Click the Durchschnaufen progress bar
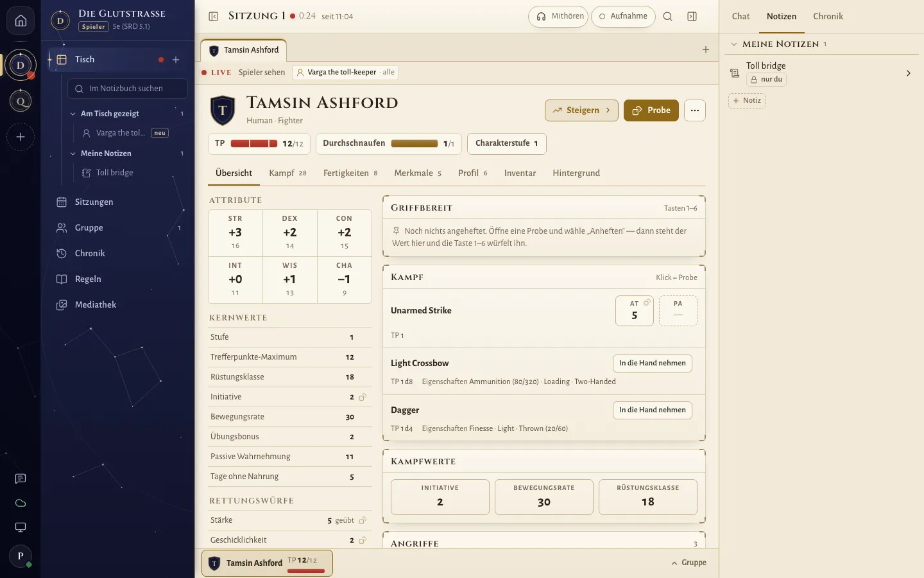The width and height of the screenshot is (924, 578). point(415,143)
